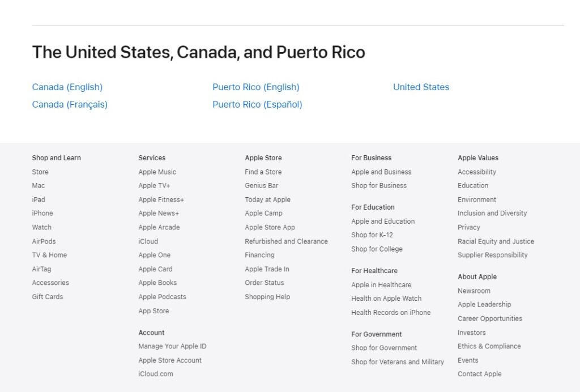
Task: Select the United States region link
Action: coord(421,87)
